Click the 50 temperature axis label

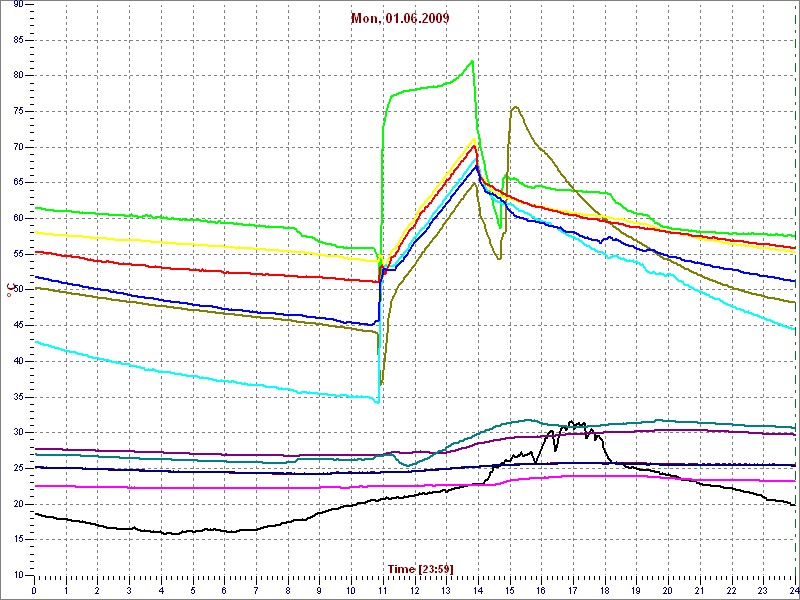coord(17,290)
